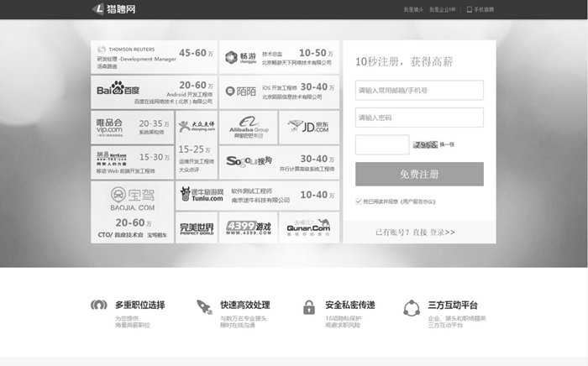Open the 《用户服务协议》 link
This screenshot has height=366, width=588.
click(417, 201)
